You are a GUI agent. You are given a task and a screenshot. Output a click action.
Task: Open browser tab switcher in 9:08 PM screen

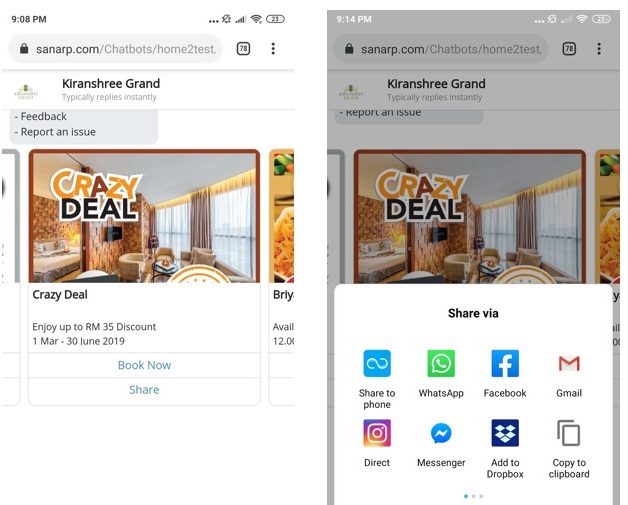pyautogui.click(x=243, y=49)
